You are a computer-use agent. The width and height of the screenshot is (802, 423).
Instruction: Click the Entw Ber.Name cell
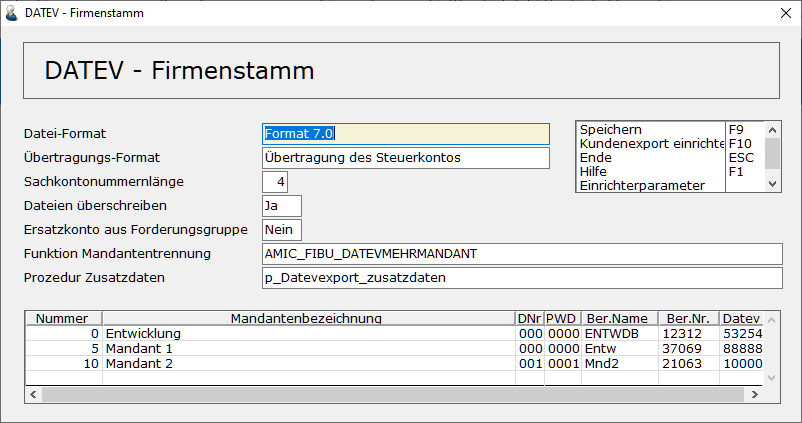pos(619,348)
